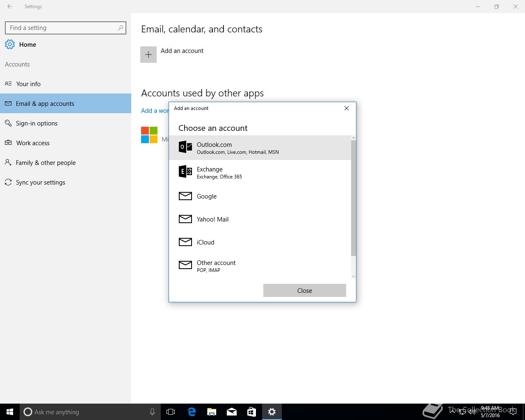525x420 pixels.
Task: Show hidden system tray icons
Action: tap(453, 412)
